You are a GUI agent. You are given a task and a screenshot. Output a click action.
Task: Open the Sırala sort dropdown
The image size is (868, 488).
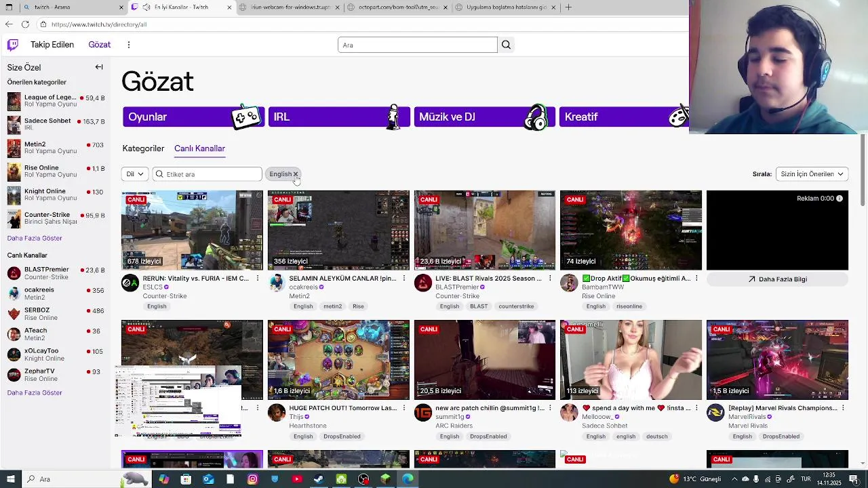[812, 174]
